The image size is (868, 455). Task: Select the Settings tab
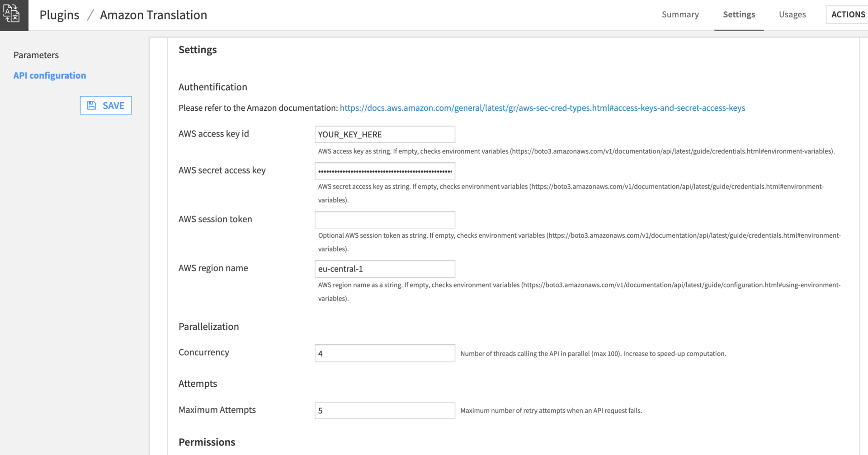(739, 14)
